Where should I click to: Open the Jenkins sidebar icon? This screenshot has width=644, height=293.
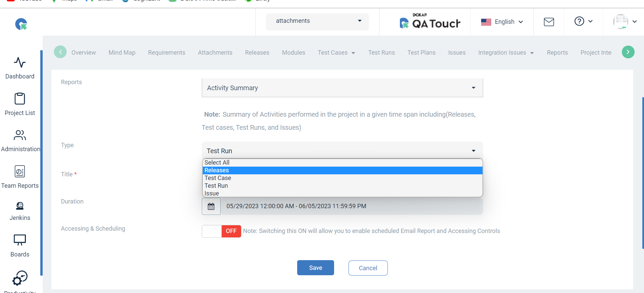[20, 206]
